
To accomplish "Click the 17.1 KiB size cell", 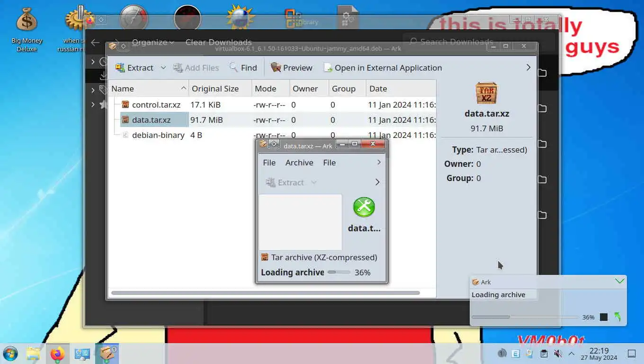I will [206, 105].
